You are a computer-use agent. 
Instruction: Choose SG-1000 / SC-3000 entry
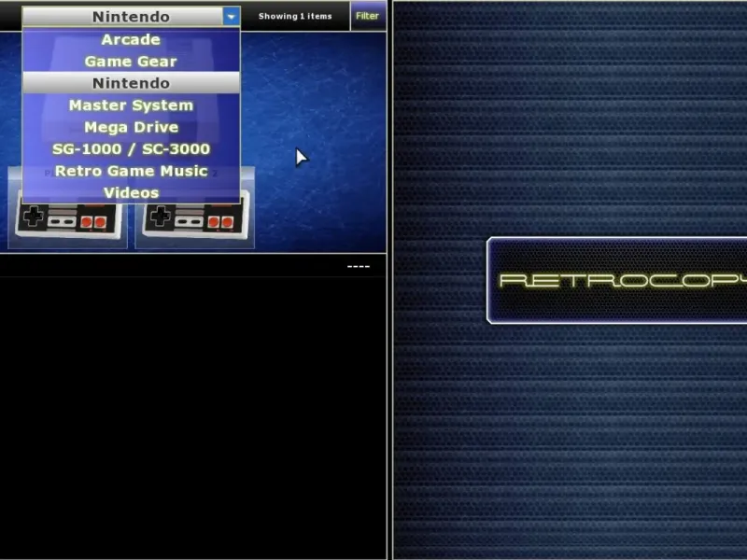click(x=131, y=149)
